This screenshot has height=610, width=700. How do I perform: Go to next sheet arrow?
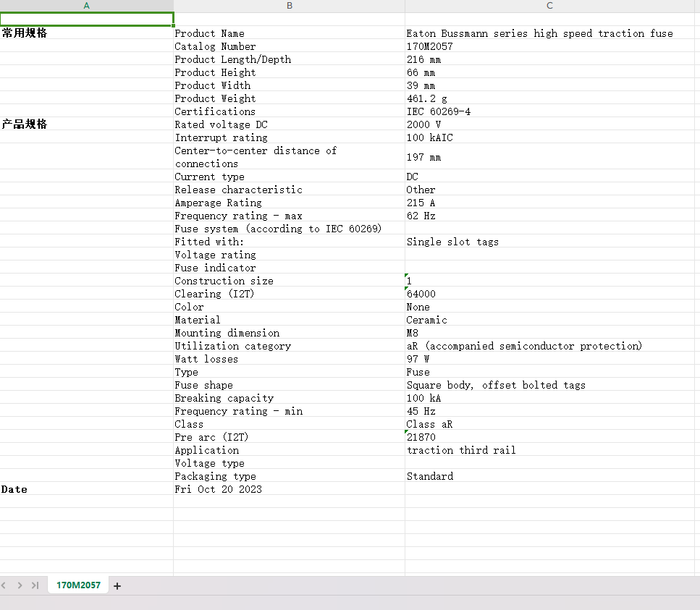tap(20, 585)
